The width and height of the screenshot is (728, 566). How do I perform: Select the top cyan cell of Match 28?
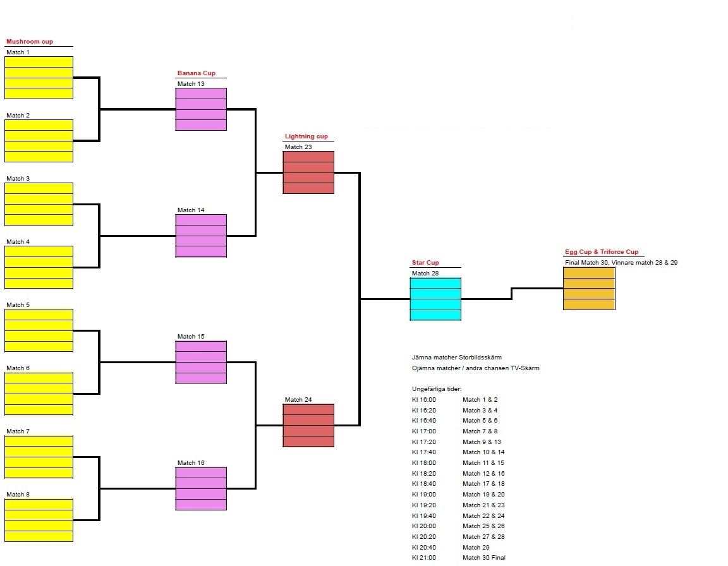(x=435, y=283)
